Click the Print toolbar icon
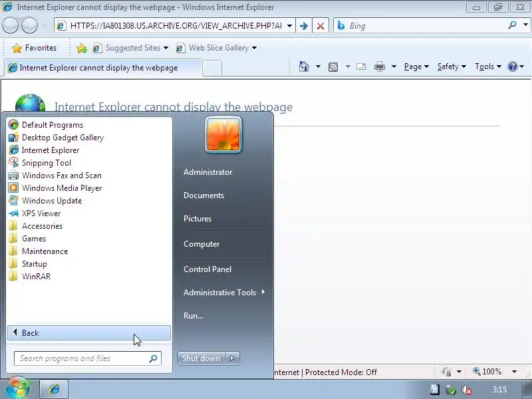The height and width of the screenshot is (399, 532). 379,66
